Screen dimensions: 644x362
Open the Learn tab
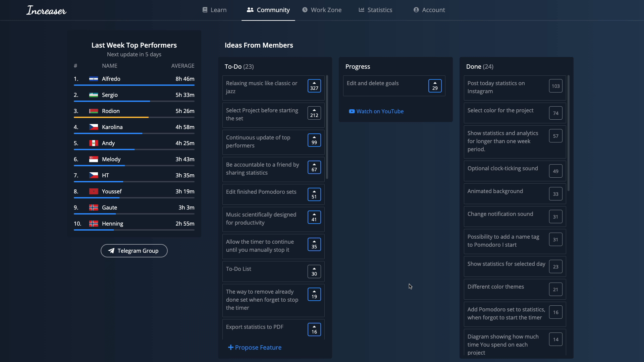coord(214,10)
